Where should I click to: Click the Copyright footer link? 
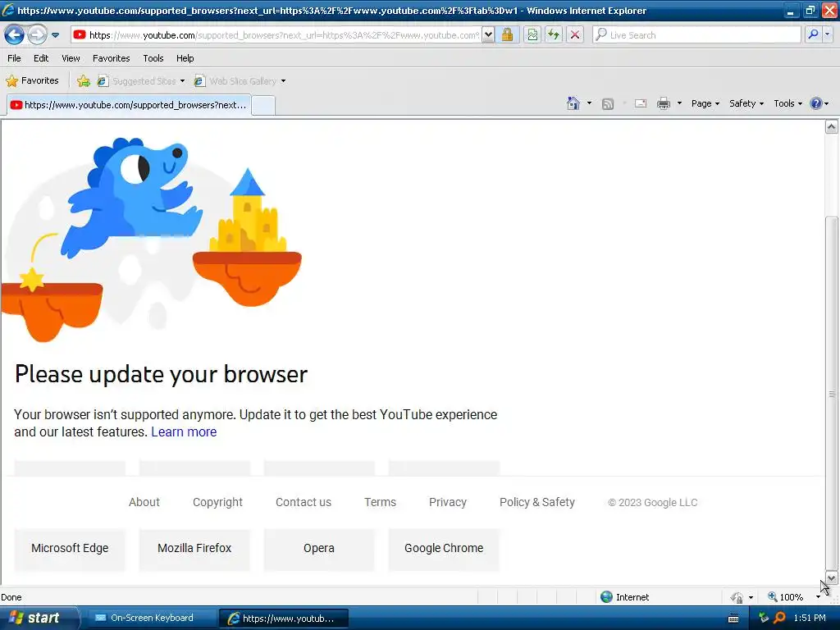(x=217, y=503)
